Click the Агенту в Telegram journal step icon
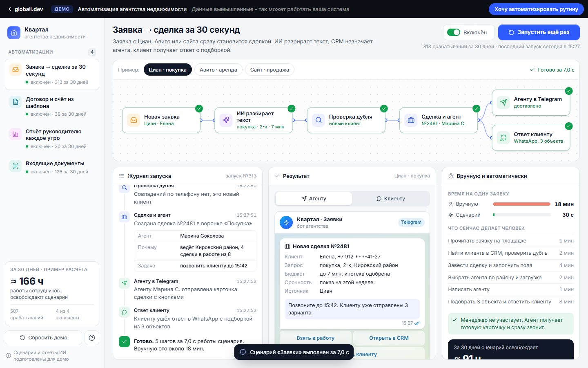The width and height of the screenshot is (588, 368). pos(124,283)
